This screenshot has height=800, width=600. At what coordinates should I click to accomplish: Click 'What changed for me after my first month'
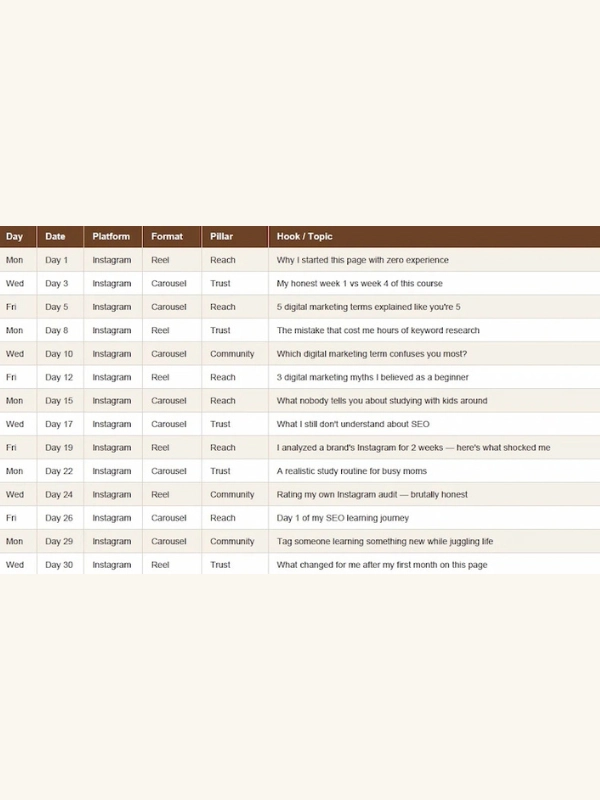coord(382,565)
